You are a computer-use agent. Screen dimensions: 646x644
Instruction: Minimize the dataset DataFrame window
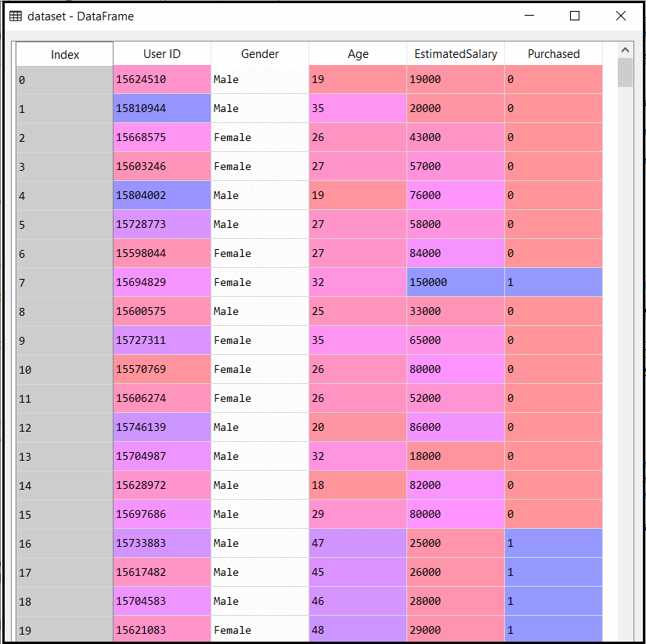point(529,16)
